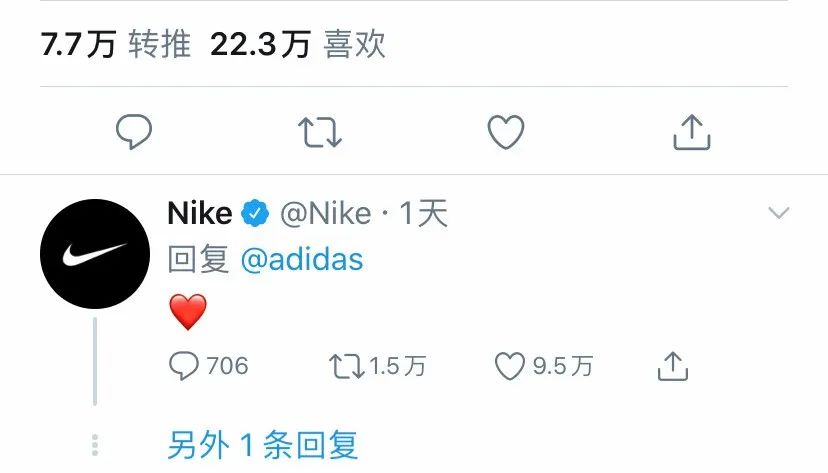This screenshot has width=828, height=473.
Task: Share the main tweet via upload icon
Action: [x=692, y=132]
